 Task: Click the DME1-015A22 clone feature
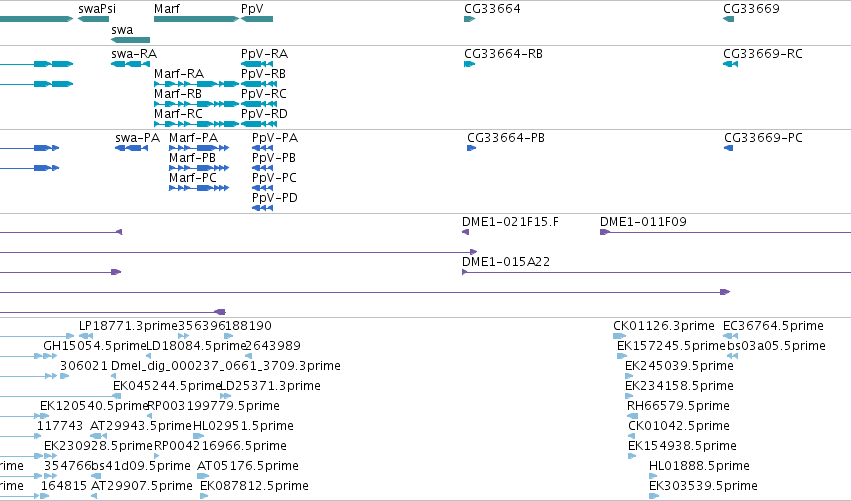pos(656,272)
